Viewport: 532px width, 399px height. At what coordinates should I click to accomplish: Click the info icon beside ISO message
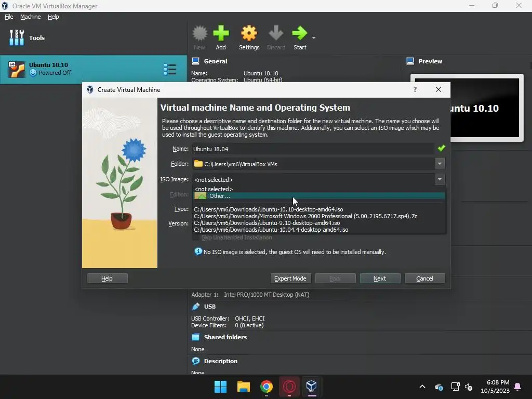pyautogui.click(x=198, y=251)
